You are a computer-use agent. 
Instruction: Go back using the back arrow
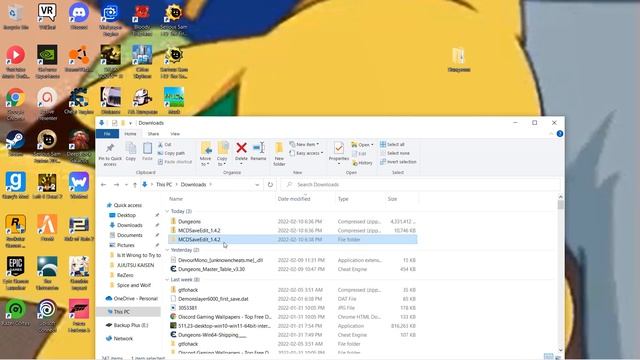(x=103, y=184)
